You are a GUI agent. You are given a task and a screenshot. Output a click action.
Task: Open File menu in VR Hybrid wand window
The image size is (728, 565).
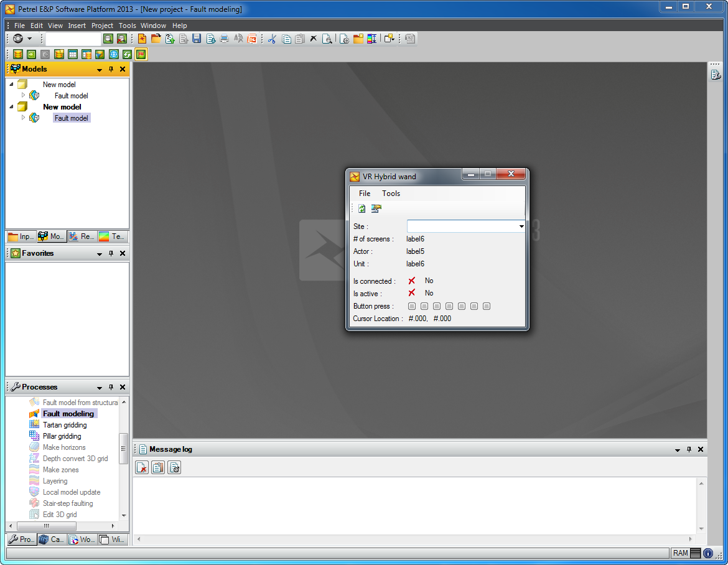365,194
